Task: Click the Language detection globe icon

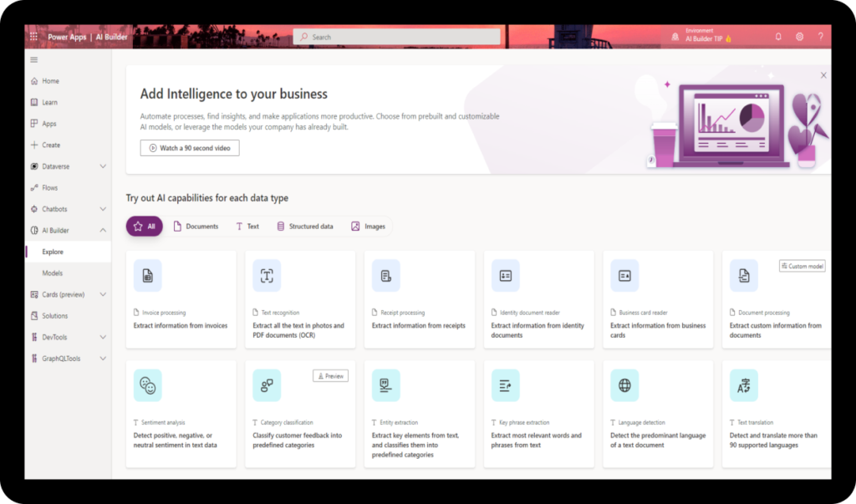Action: pyautogui.click(x=624, y=385)
